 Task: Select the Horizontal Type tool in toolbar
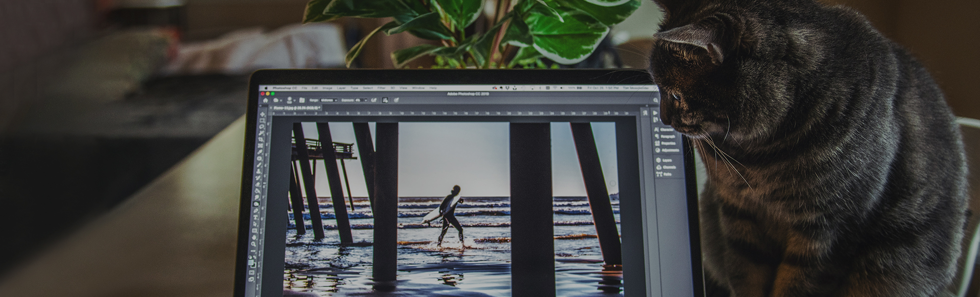(255, 217)
